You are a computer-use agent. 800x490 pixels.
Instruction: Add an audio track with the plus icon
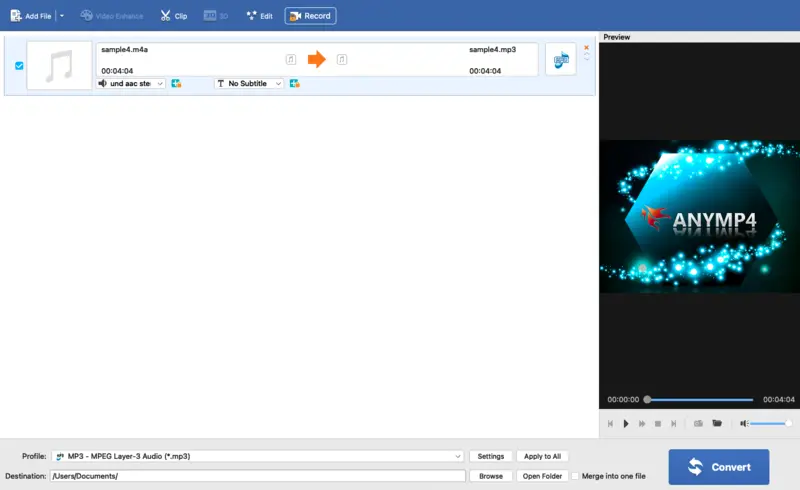(176, 83)
